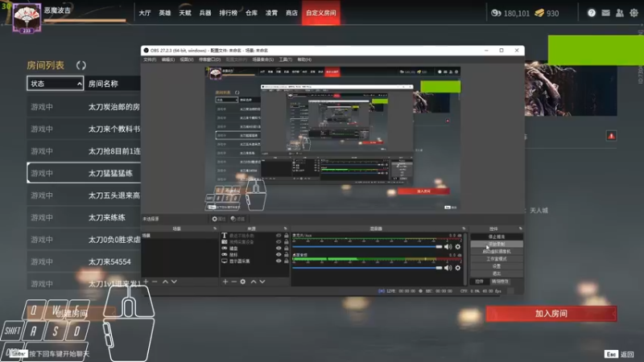Screen dimensions: 644x362
Task: Move scene down in OBS scenes panel
Action: click(174, 282)
